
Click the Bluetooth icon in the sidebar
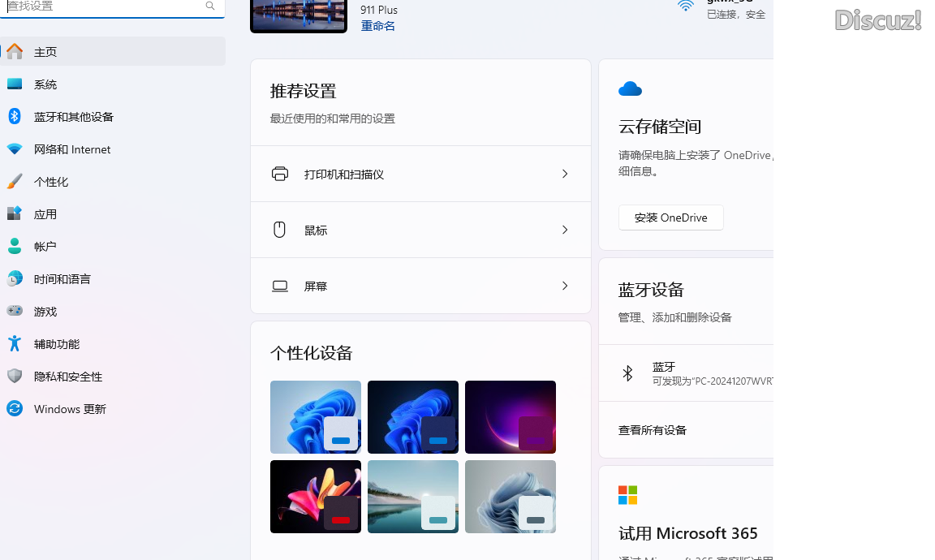pos(15,116)
